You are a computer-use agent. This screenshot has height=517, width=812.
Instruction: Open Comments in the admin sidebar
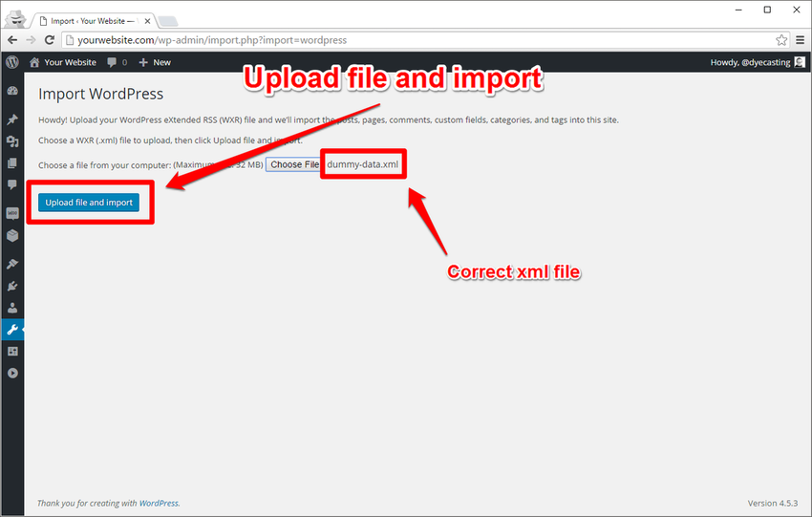coord(12,185)
